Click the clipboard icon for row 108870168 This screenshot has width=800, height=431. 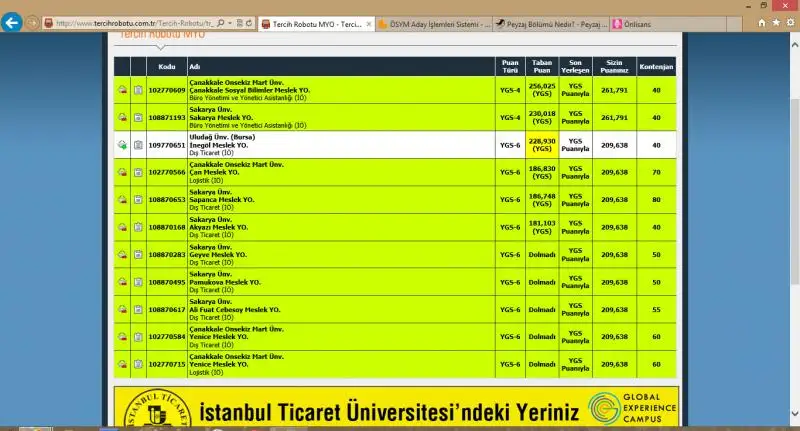(138, 227)
